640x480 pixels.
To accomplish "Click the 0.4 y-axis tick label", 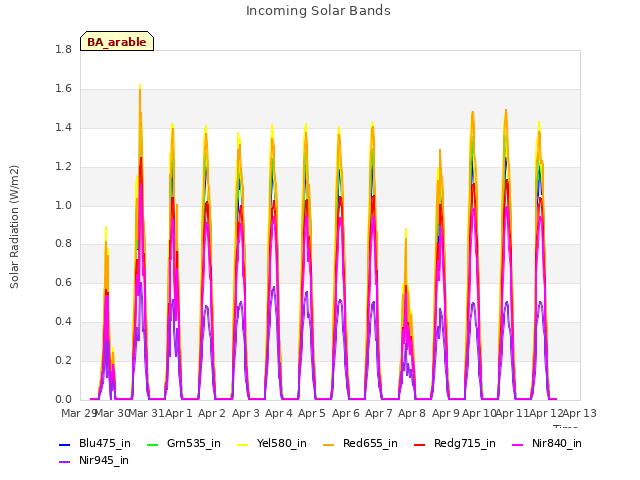I will [63, 322].
